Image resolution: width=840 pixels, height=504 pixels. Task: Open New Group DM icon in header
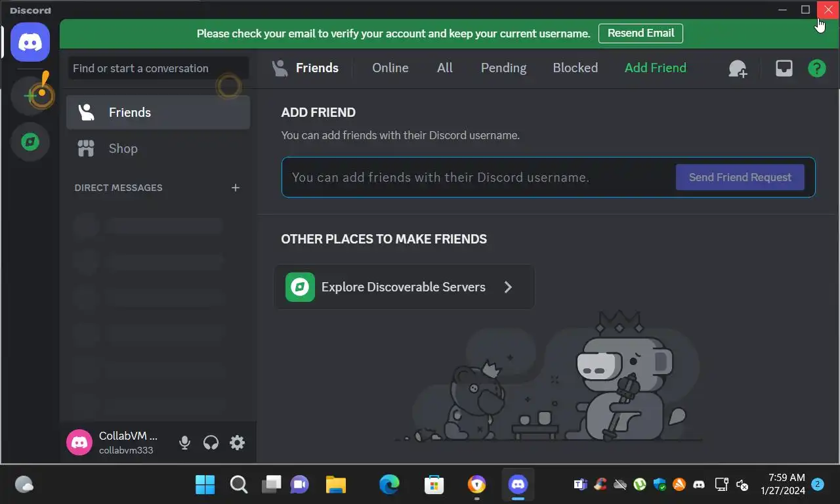(738, 68)
